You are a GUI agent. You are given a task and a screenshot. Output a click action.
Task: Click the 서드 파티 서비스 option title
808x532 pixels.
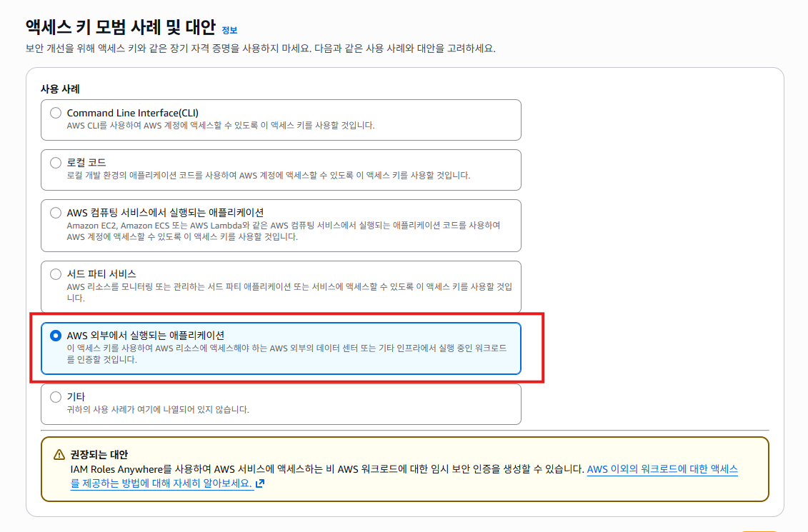101,274
